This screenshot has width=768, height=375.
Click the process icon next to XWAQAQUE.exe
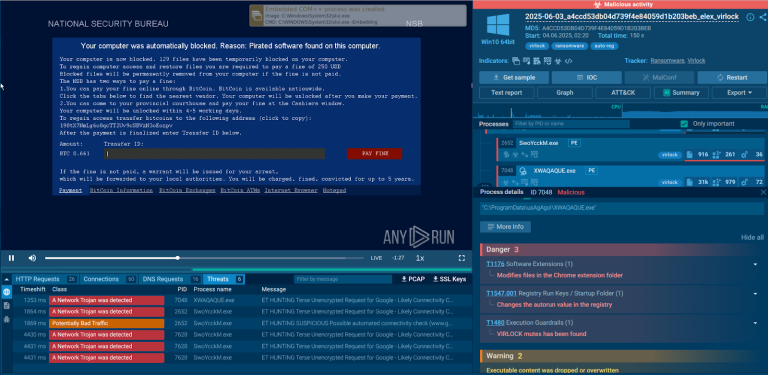pyautogui.click(x=523, y=171)
